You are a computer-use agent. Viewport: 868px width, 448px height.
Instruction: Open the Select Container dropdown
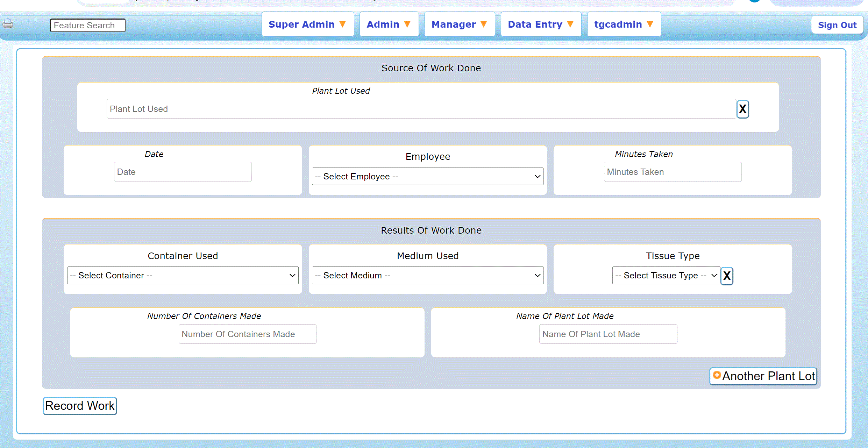point(183,276)
